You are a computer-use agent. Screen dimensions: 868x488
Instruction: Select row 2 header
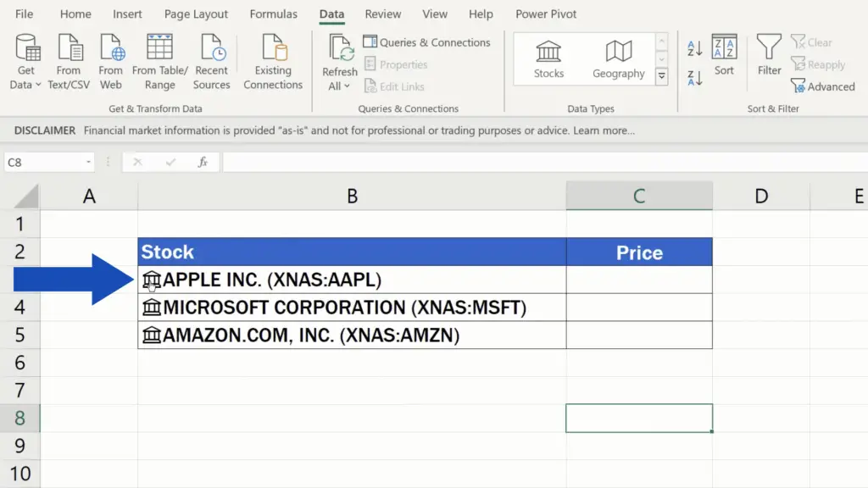coord(20,252)
